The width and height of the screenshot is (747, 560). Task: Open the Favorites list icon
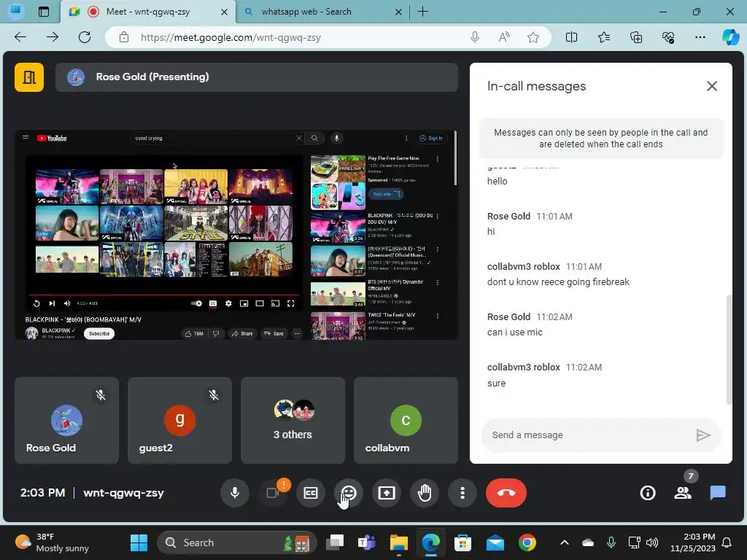point(604,37)
